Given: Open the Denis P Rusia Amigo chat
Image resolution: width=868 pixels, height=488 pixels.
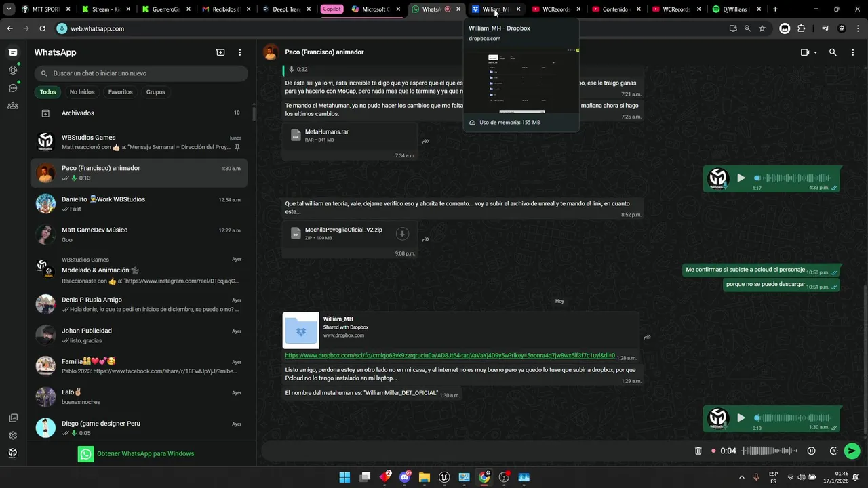Looking at the screenshot, I should point(139,304).
